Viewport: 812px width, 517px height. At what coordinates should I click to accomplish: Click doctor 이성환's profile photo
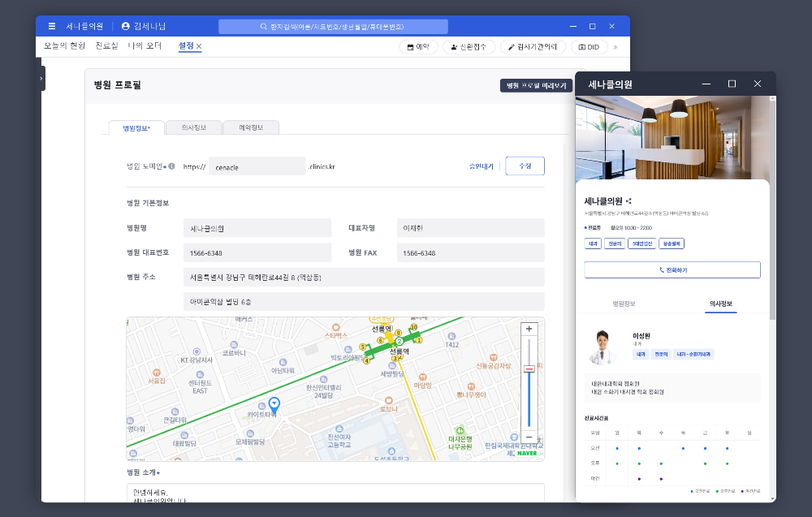602,347
